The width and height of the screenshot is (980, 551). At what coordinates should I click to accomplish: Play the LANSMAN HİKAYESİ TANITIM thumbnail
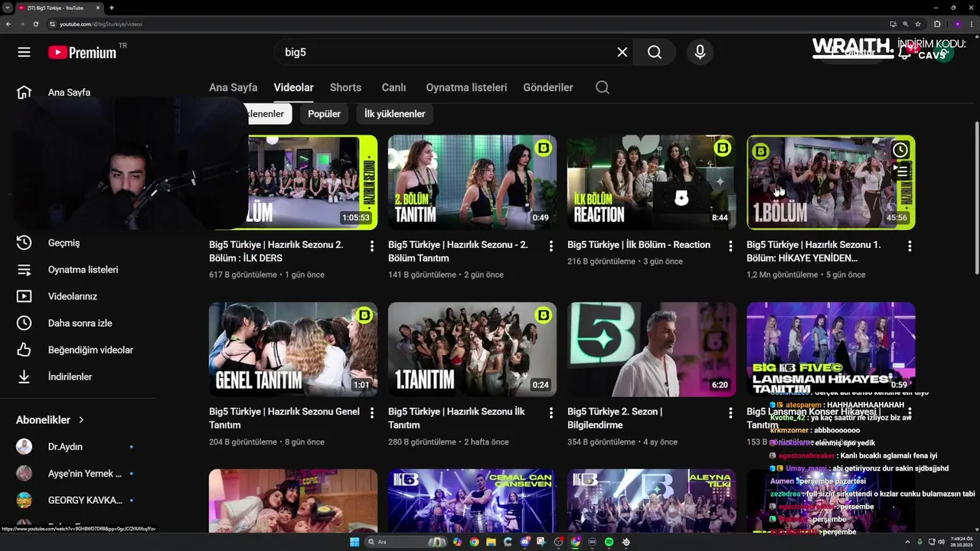pos(831,349)
